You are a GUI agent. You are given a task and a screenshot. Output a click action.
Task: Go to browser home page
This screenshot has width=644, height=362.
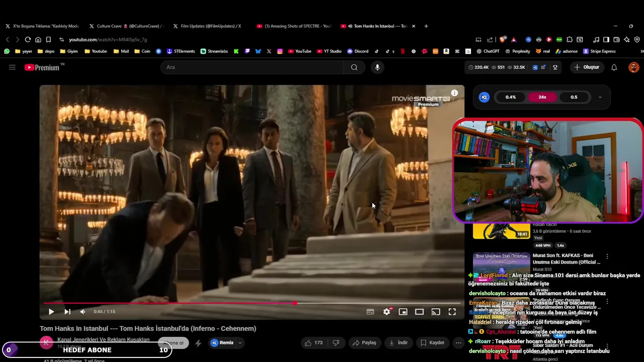coord(38,39)
